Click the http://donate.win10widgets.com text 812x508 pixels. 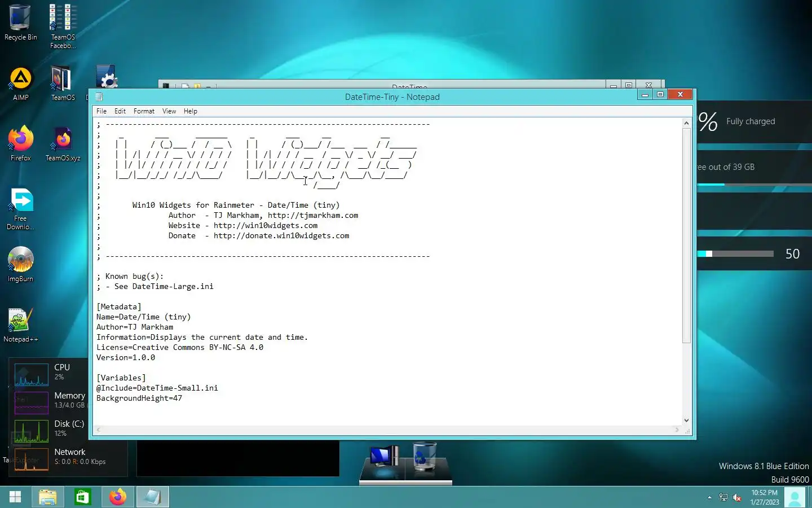281,235
